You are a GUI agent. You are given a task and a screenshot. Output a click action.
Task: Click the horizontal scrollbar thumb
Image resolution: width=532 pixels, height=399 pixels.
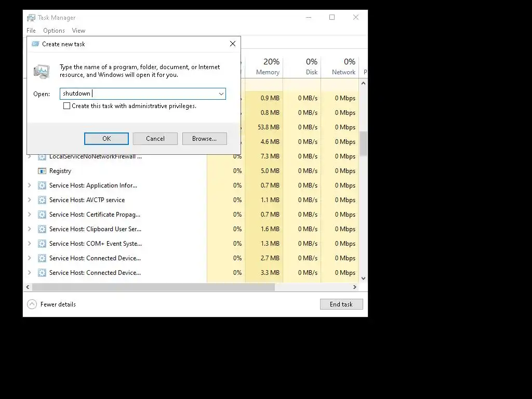[153, 287]
